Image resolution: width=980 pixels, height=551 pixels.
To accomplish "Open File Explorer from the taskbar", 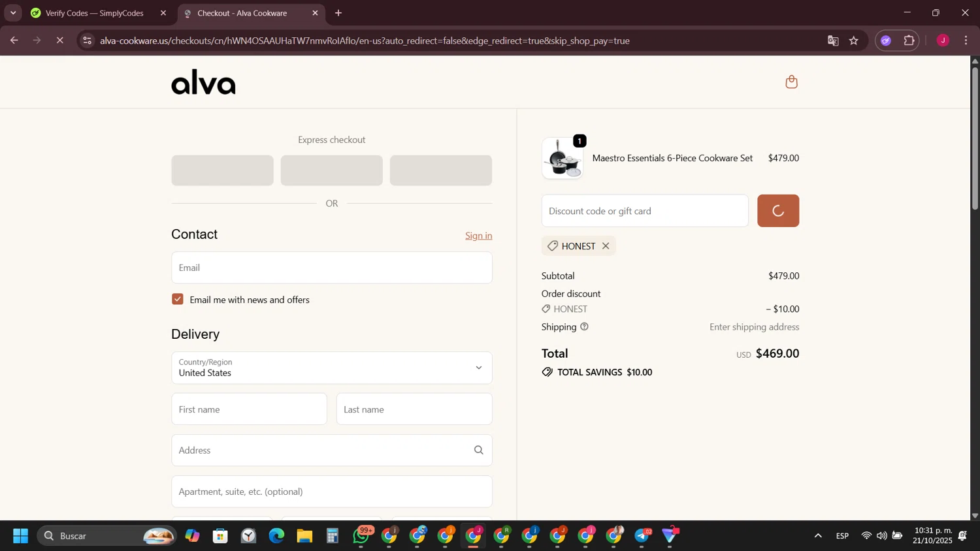I will coord(304,536).
